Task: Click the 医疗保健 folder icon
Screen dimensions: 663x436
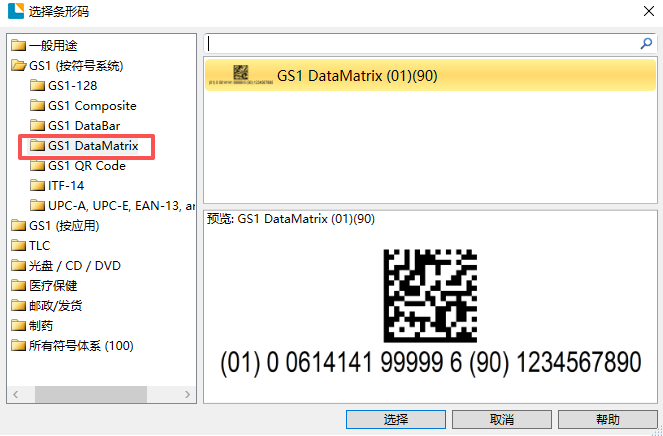Action: click(x=19, y=286)
